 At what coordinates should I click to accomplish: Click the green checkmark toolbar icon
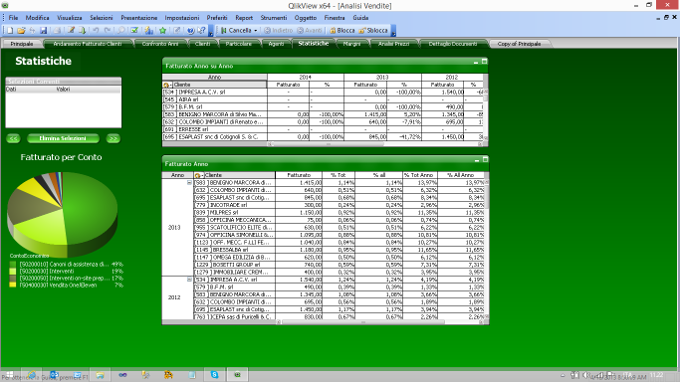(134, 30)
